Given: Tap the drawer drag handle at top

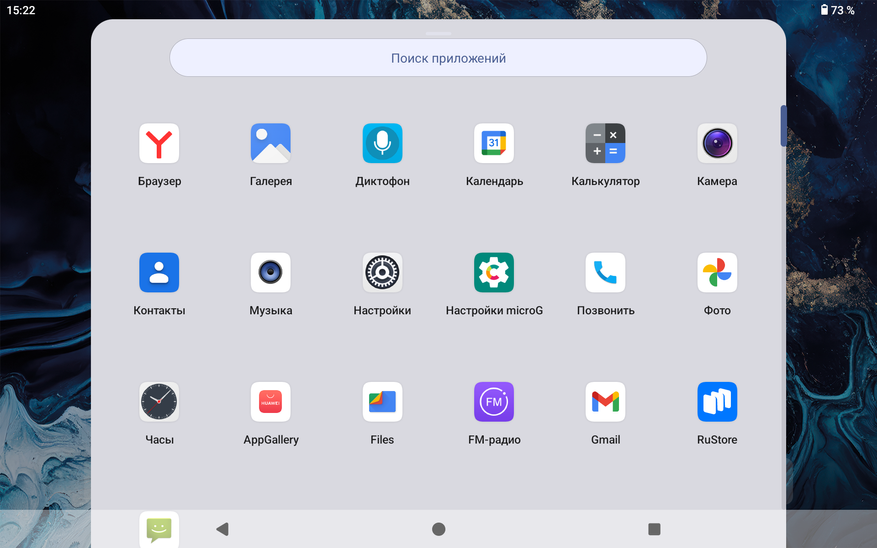Looking at the screenshot, I should click(x=438, y=34).
